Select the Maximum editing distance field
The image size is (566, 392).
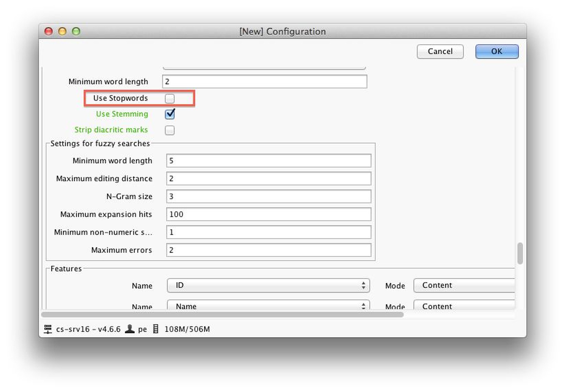coord(268,179)
